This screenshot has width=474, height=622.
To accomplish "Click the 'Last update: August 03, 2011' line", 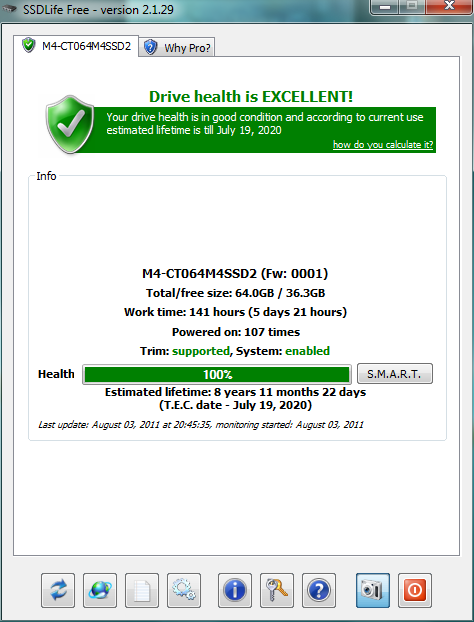I will click(x=201, y=425).
